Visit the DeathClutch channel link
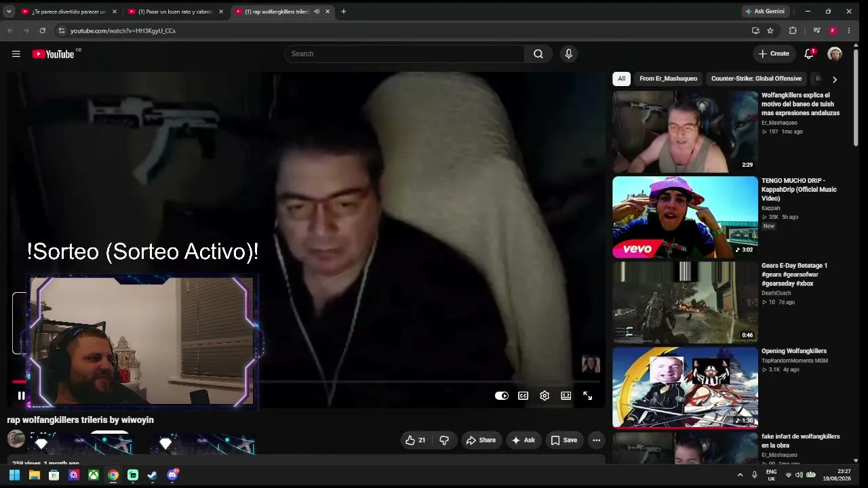The image size is (868, 488). pyautogui.click(x=776, y=293)
